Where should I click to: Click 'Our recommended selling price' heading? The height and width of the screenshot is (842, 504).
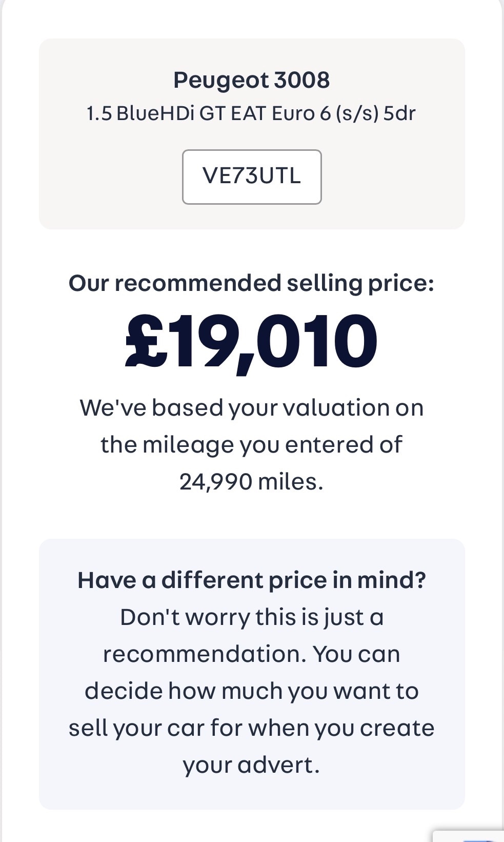[251, 283]
